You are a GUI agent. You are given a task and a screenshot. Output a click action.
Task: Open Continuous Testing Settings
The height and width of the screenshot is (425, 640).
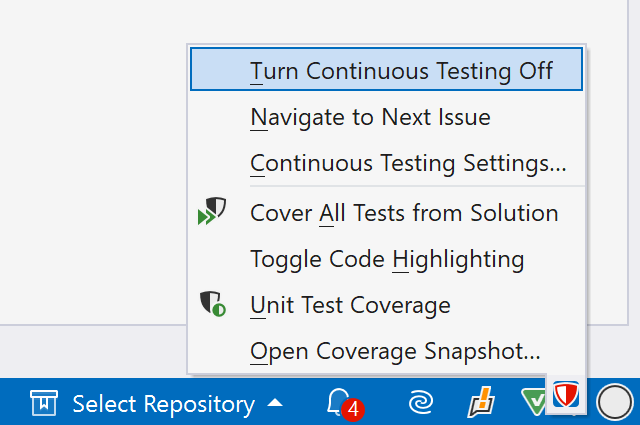[x=408, y=163]
